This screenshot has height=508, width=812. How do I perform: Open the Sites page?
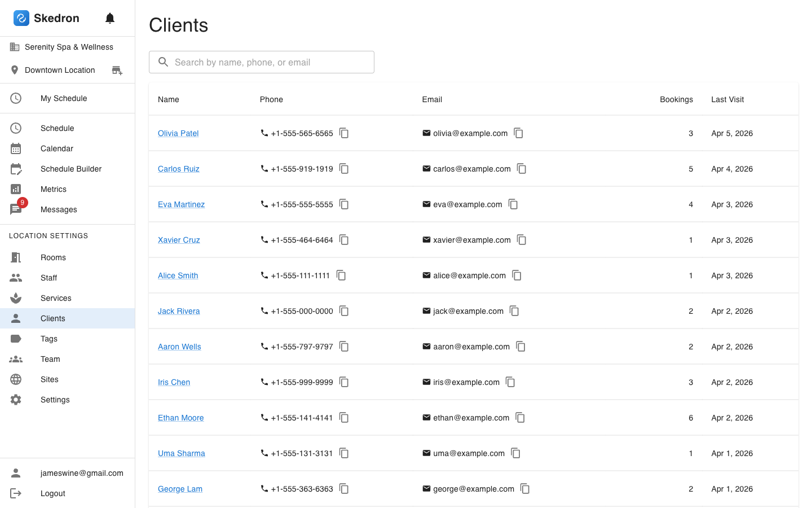(x=67, y=379)
